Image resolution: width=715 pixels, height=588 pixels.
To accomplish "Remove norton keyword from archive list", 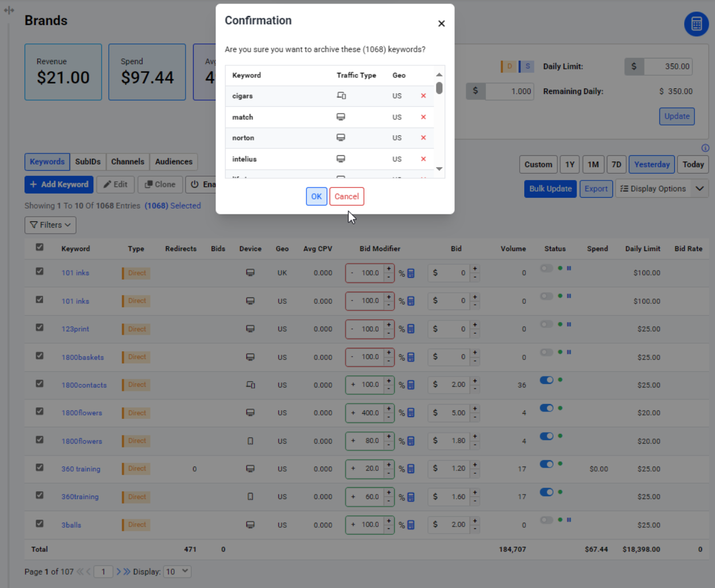I will [423, 138].
